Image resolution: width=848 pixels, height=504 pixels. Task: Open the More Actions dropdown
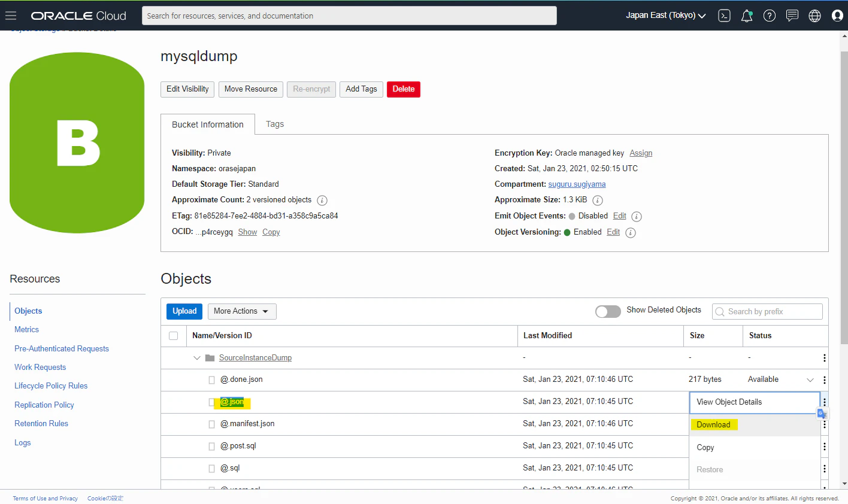tap(242, 311)
